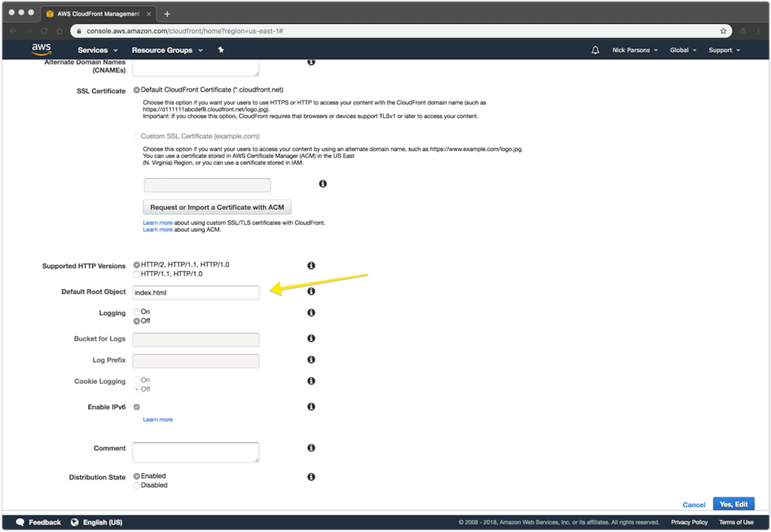Set Distribution State to Disabled
771x532 pixels.
click(137, 485)
